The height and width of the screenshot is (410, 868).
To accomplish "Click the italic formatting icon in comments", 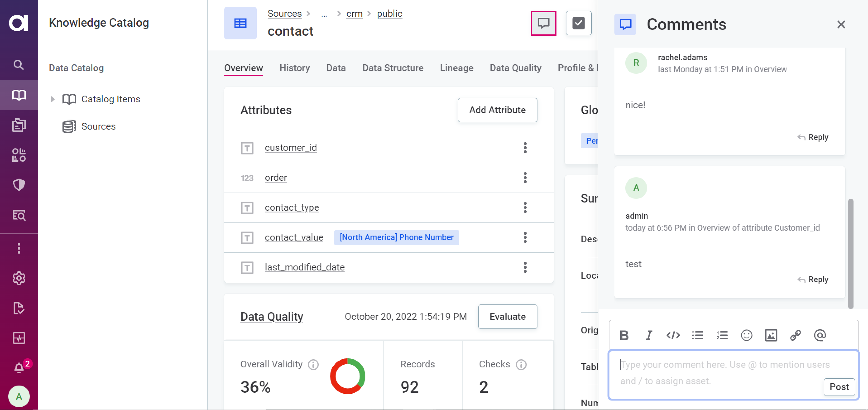I will [649, 335].
